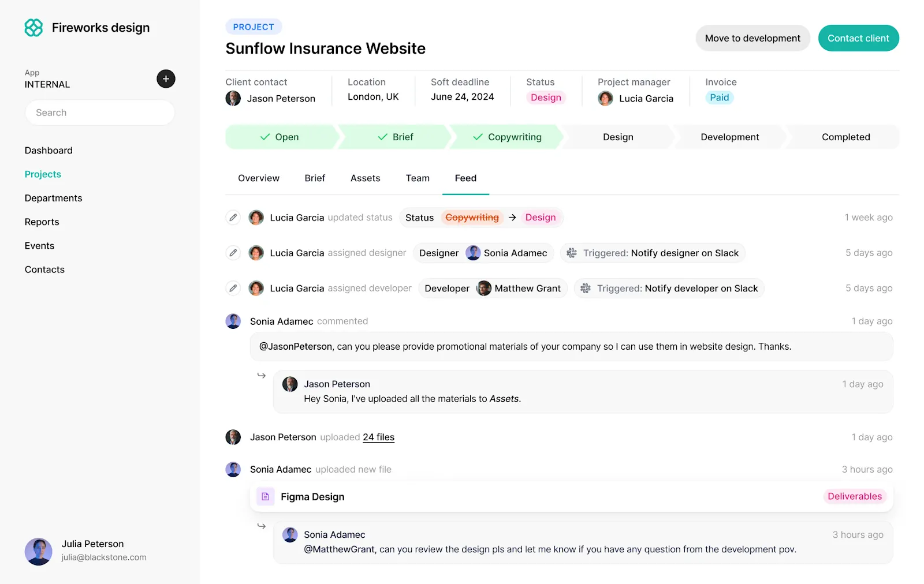This screenshot has height=584, width=924.
Task: Click Triggered: Notify developer on Slack chip
Action: coord(669,288)
